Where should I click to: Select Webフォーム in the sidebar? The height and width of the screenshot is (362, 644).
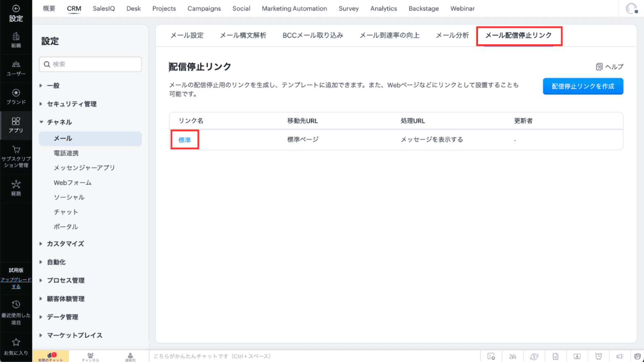tap(73, 183)
